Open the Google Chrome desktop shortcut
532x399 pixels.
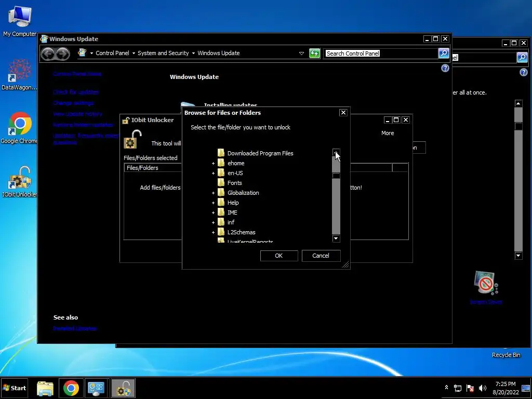[x=19, y=128]
